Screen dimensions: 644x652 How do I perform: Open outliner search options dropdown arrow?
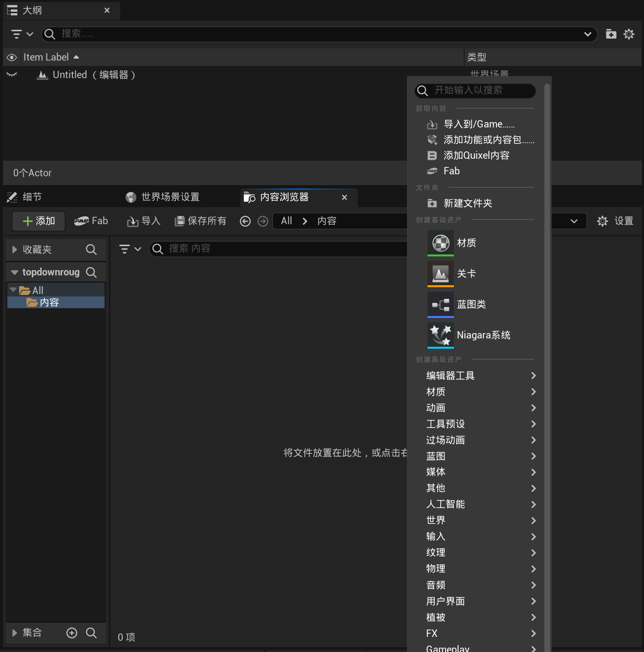[588, 34]
